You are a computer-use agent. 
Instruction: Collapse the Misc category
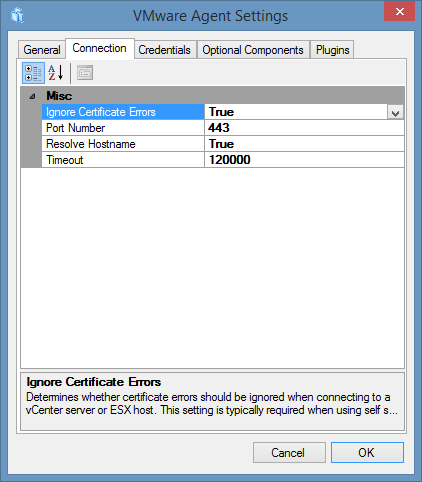coord(32,97)
